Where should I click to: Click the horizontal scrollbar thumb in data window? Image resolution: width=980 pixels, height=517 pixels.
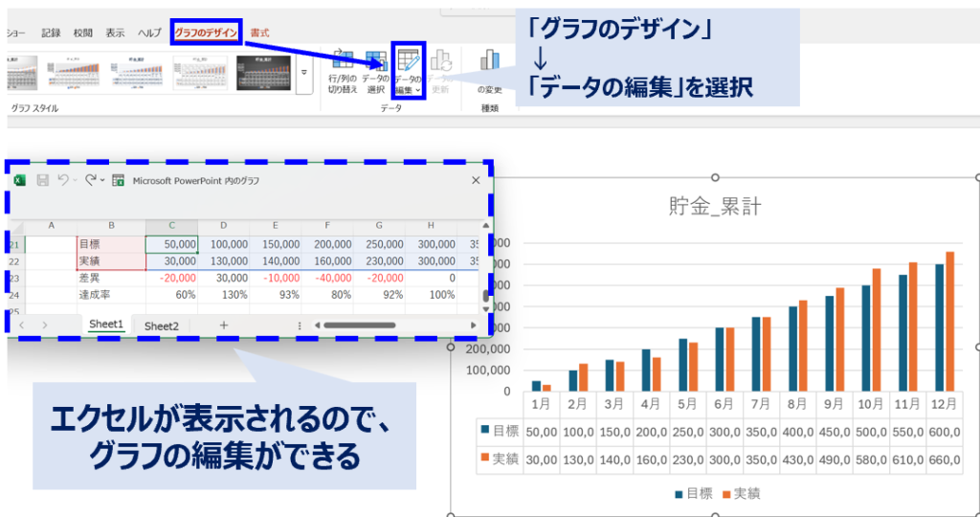[x=360, y=326]
